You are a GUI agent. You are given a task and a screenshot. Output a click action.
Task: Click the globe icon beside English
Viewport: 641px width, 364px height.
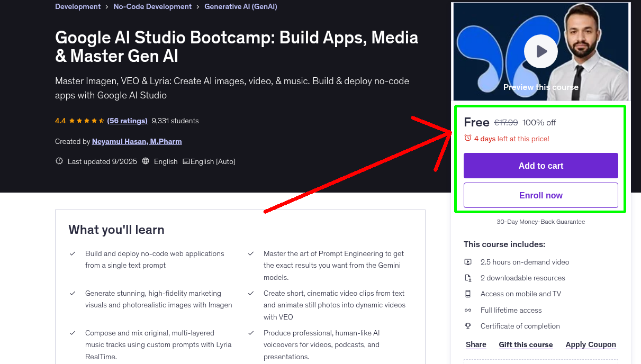pos(145,161)
